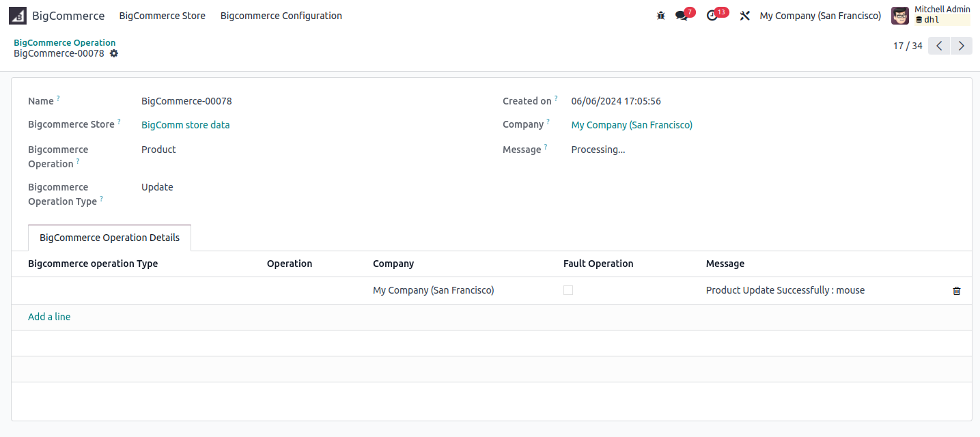Click the Processing... message value

click(598, 150)
